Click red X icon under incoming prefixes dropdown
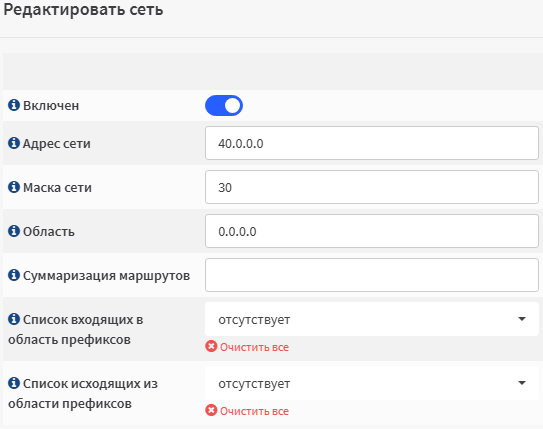 tap(211, 346)
